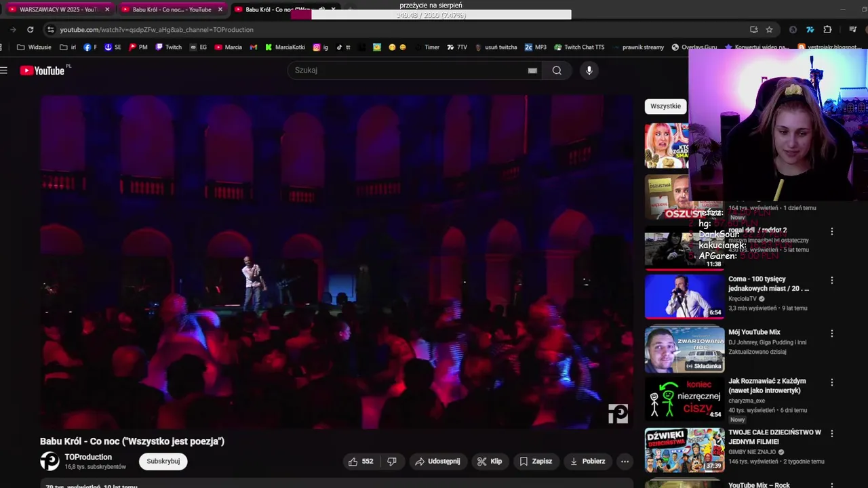Open the Jak Rozmawiać z Każdym thumbnail
This screenshot has width=868, height=488.
[x=684, y=399]
